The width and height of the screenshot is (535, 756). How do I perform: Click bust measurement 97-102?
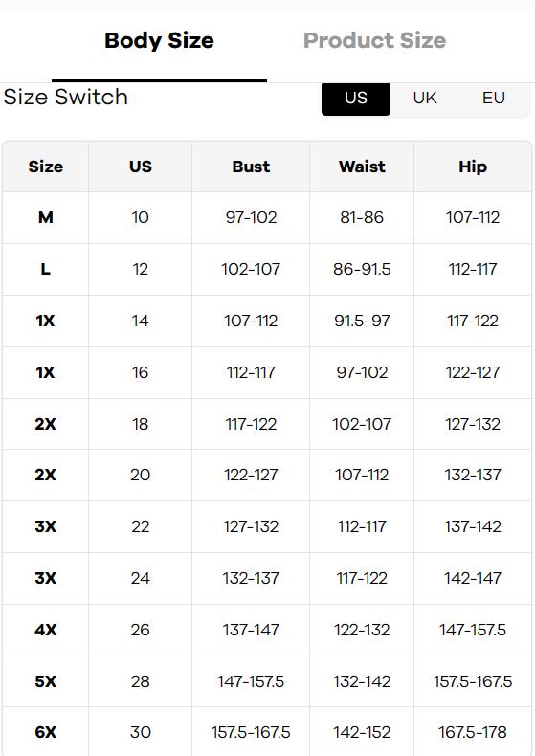coord(251,218)
